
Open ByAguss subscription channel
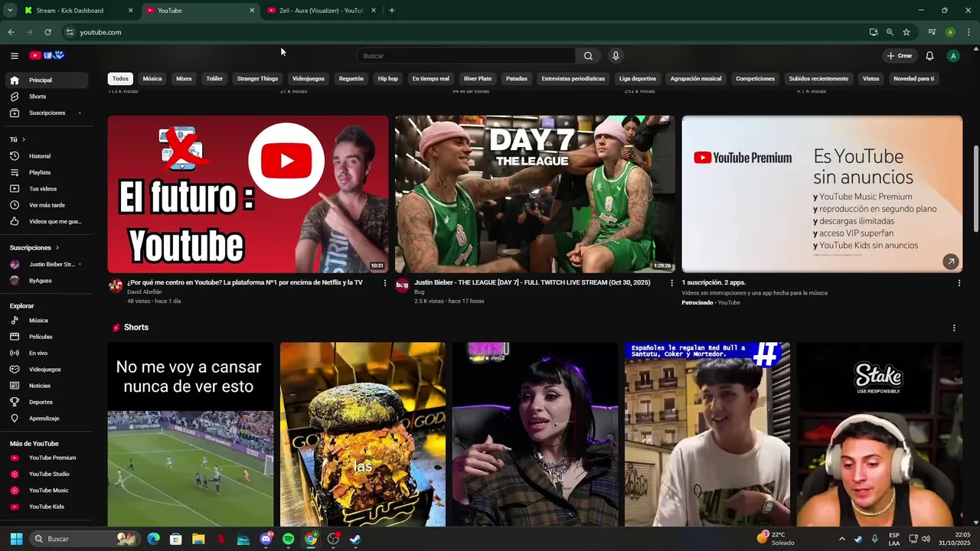[46, 281]
